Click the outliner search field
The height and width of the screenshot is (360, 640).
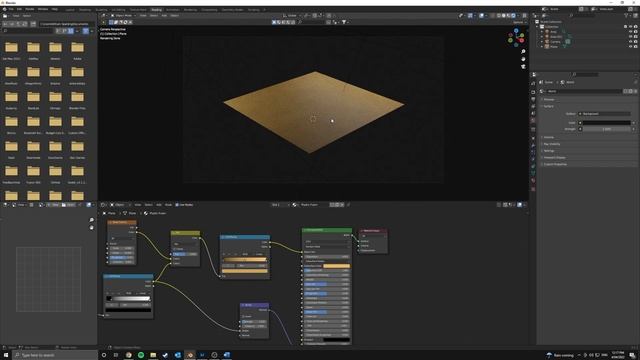pyautogui.click(x=582, y=16)
